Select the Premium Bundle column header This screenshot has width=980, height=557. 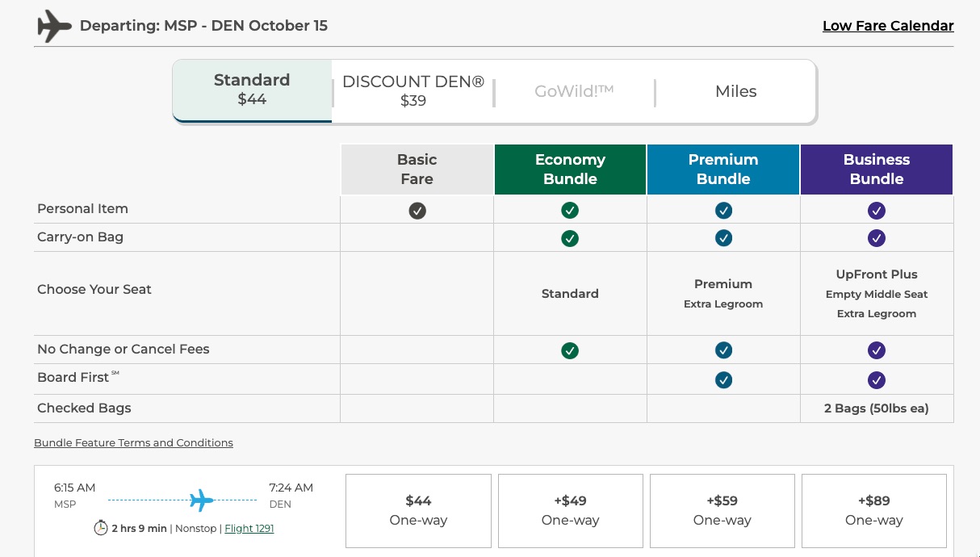(x=723, y=170)
